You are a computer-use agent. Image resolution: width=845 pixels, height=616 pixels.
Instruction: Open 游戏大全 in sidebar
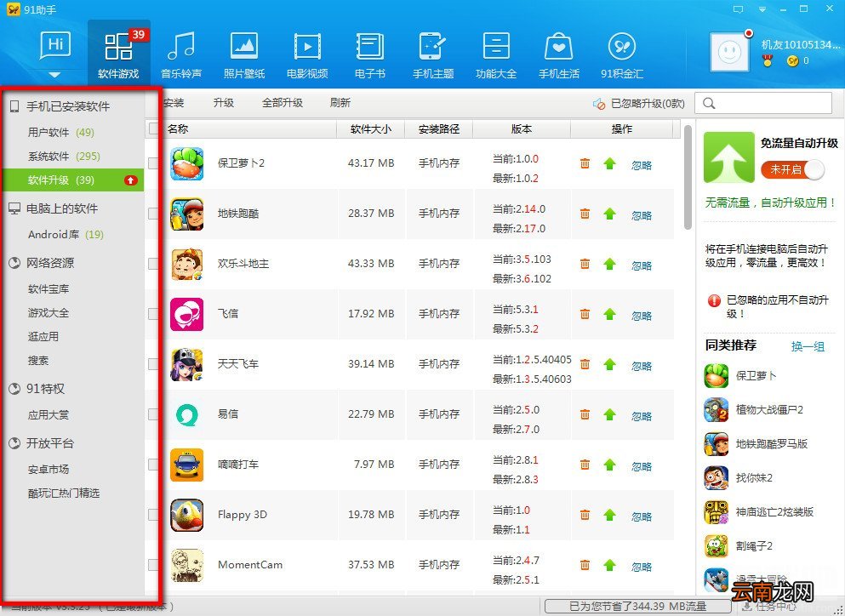click(x=49, y=312)
